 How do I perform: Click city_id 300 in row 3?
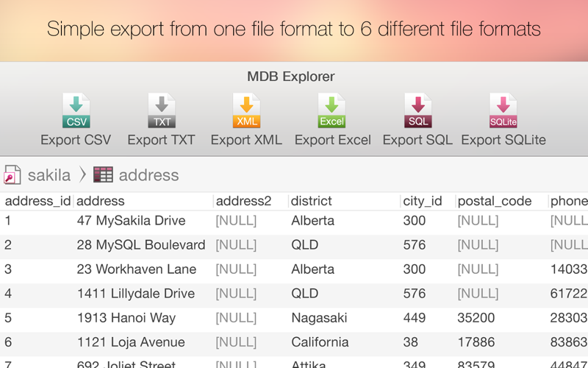pyautogui.click(x=415, y=269)
